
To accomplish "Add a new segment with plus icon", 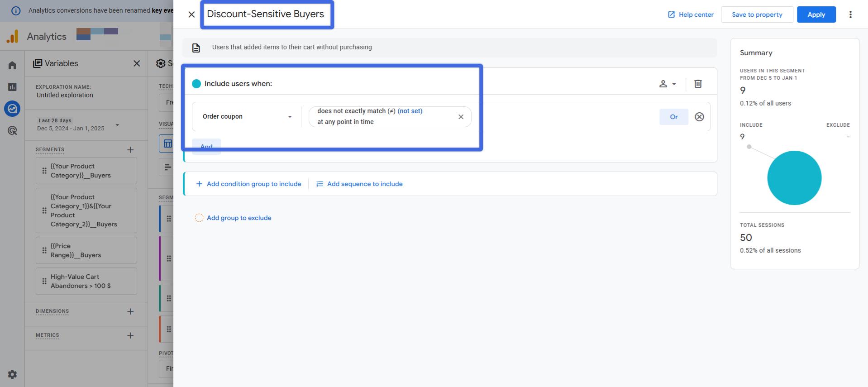I will point(130,149).
